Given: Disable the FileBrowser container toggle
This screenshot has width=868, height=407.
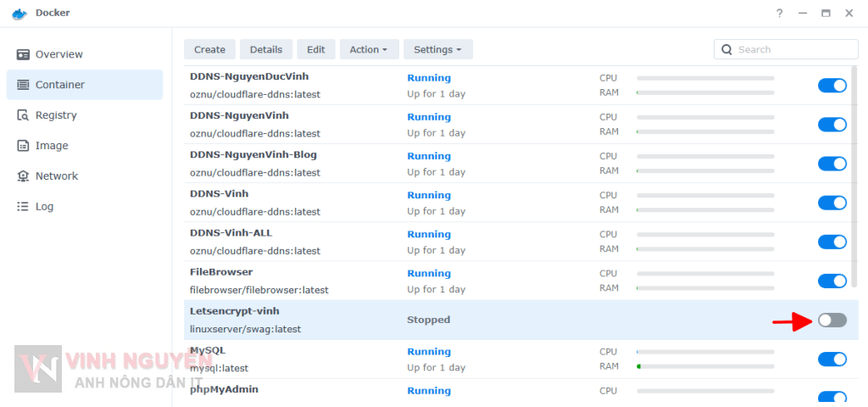Looking at the screenshot, I should (x=832, y=281).
